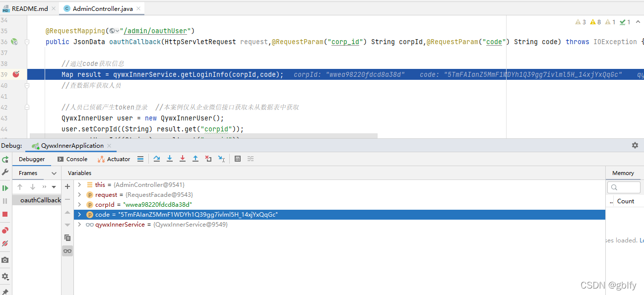Force Step Into with red arrow
This screenshot has width=644, height=295.
pos(183,159)
